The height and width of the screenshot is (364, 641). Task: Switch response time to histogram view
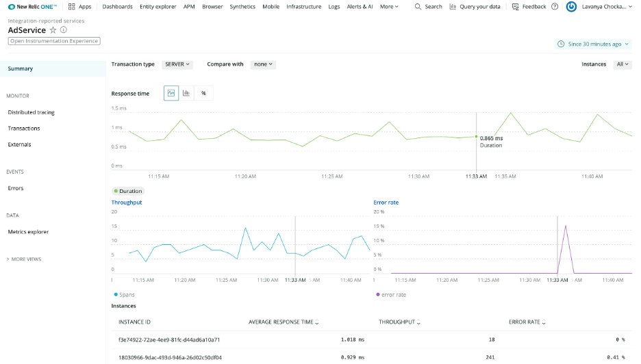[186, 93]
